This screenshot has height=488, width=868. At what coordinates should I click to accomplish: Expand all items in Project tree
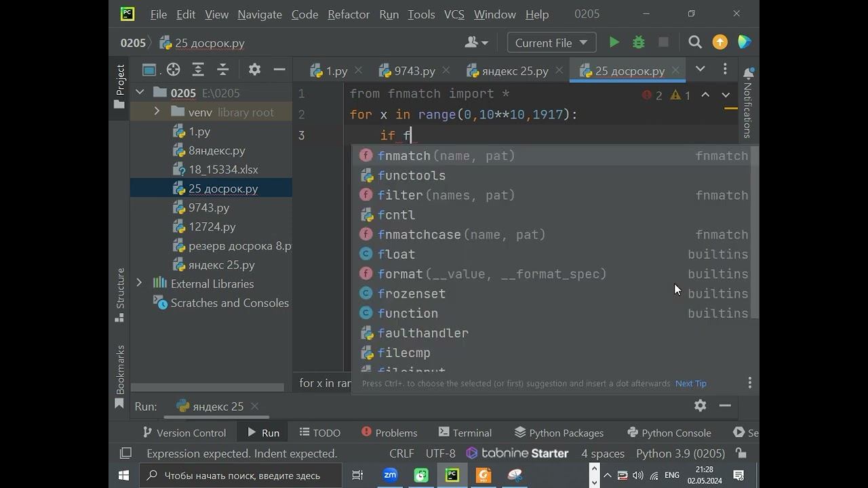pos(198,70)
